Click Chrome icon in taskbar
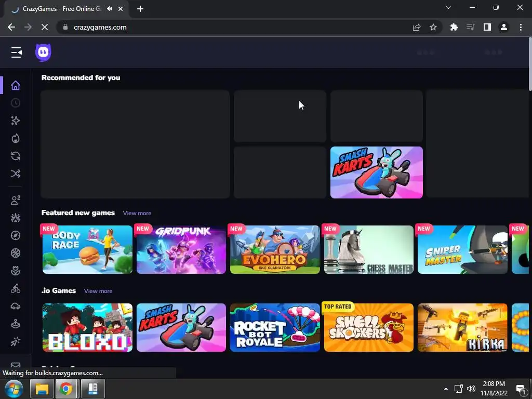 pos(66,389)
